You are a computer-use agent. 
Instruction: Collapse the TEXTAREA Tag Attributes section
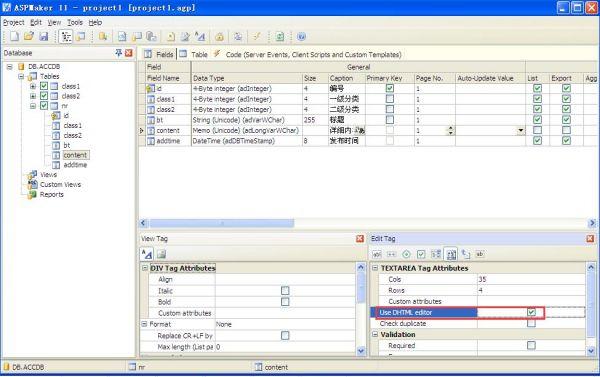click(x=375, y=268)
